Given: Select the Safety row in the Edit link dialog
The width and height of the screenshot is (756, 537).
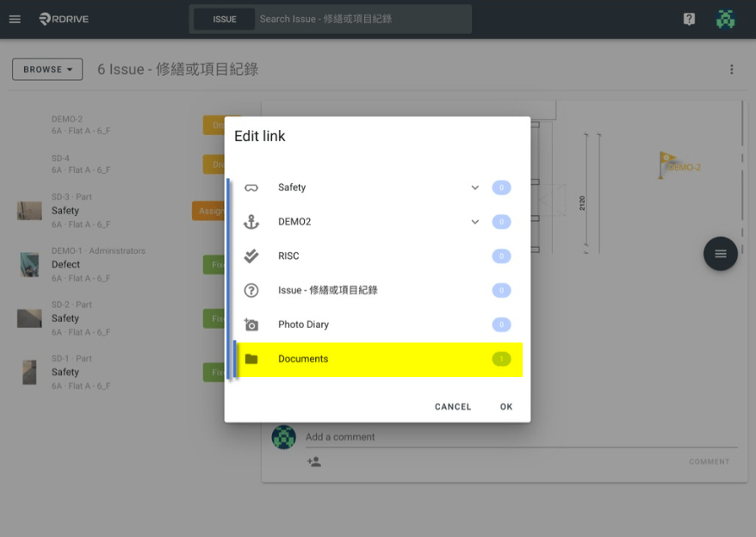Looking at the screenshot, I should 378,188.
